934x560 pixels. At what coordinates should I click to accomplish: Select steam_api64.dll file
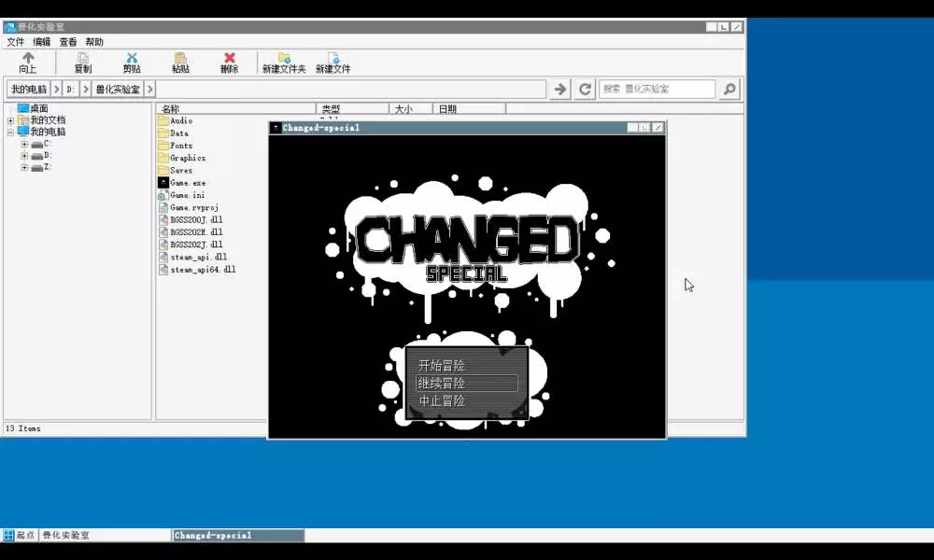(x=197, y=270)
